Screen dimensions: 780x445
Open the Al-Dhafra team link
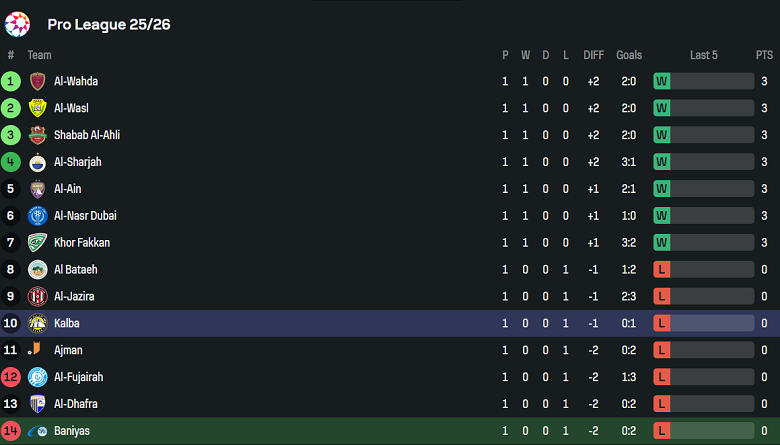click(76, 404)
